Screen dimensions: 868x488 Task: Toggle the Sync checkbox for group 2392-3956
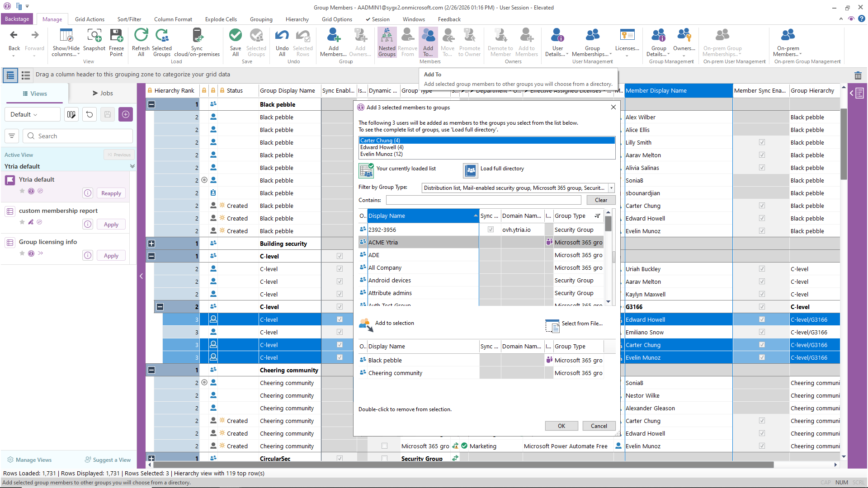(x=491, y=230)
